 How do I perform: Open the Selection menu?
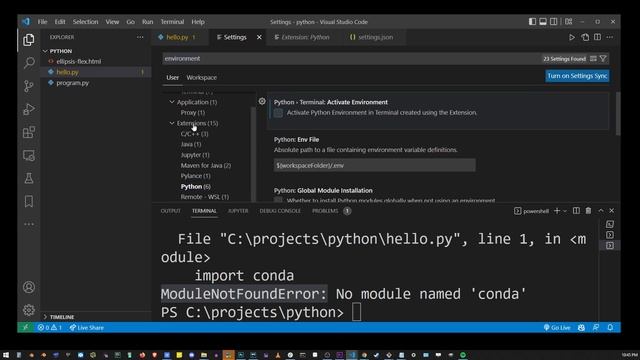click(85, 22)
